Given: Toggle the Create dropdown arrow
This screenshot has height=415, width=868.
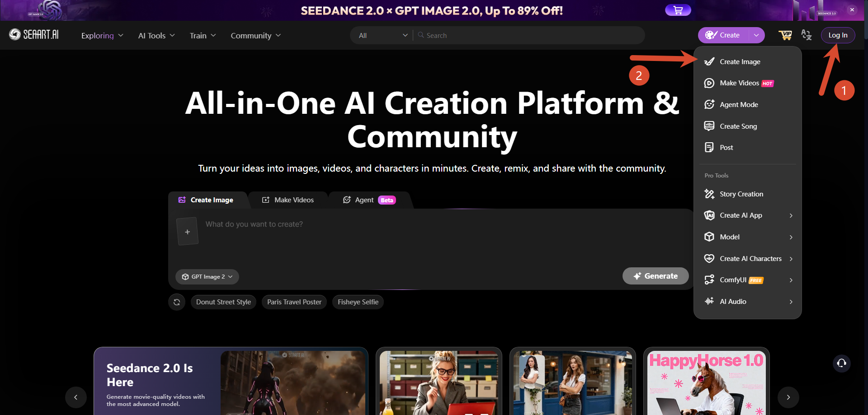Looking at the screenshot, I should (x=756, y=35).
